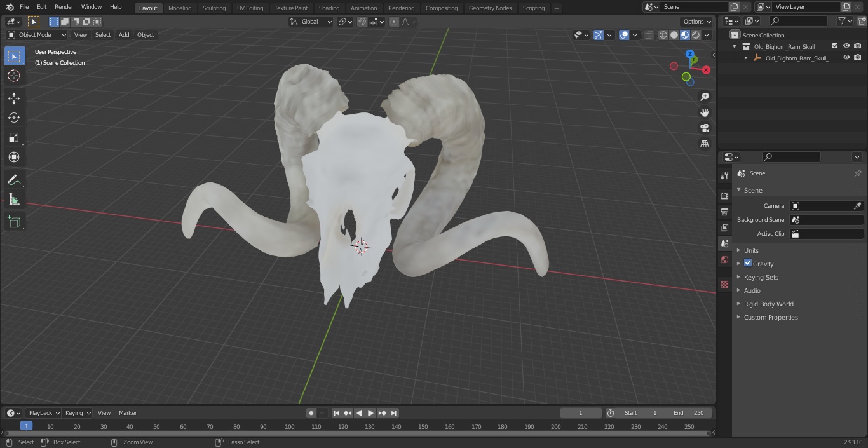This screenshot has height=448, width=868.
Task: Expand the Units panel
Action: pyautogui.click(x=751, y=250)
